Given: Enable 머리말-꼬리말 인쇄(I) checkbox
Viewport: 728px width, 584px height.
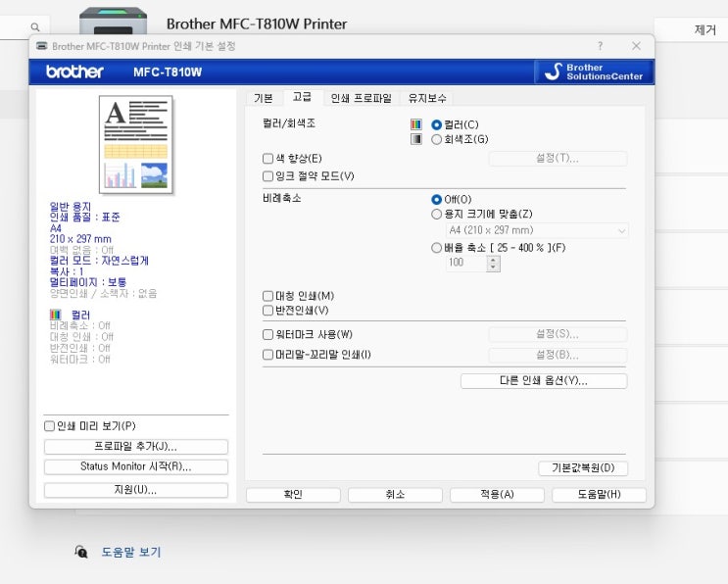Looking at the screenshot, I should click(x=267, y=355).
